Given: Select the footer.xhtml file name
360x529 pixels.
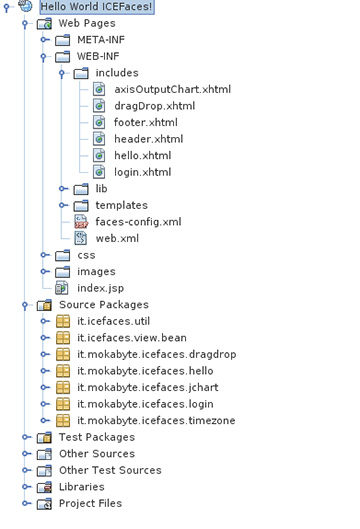Looking at the screenshot, I should pyautogui.click(x=145, y=122).
